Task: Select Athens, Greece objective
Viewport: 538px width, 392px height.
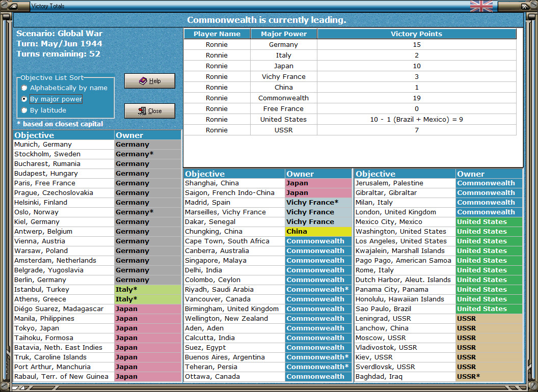Action: pos(64,299)
